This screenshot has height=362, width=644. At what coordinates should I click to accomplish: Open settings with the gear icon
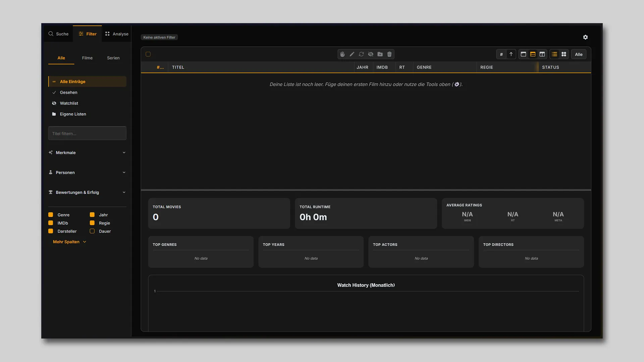pyautogui.click(x=585, y=37)
